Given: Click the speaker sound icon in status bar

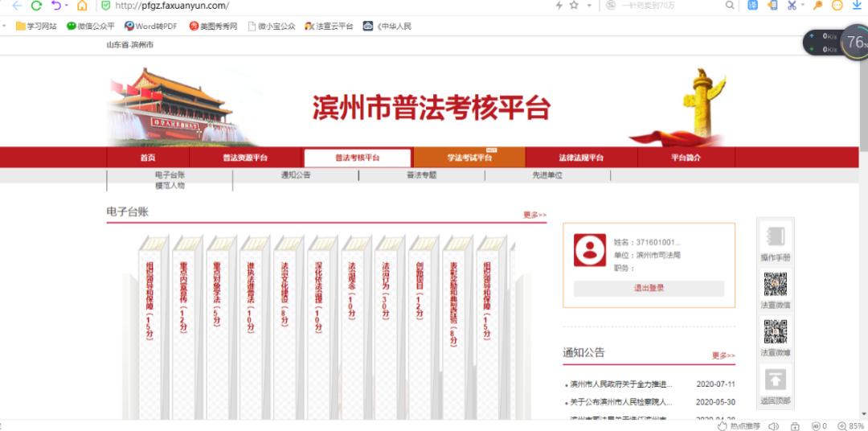Looking at the screenshot, I should [773, 426].
